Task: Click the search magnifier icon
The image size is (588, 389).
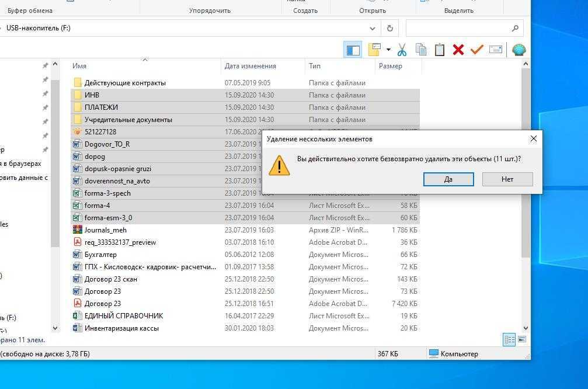Action: (515, 28)
